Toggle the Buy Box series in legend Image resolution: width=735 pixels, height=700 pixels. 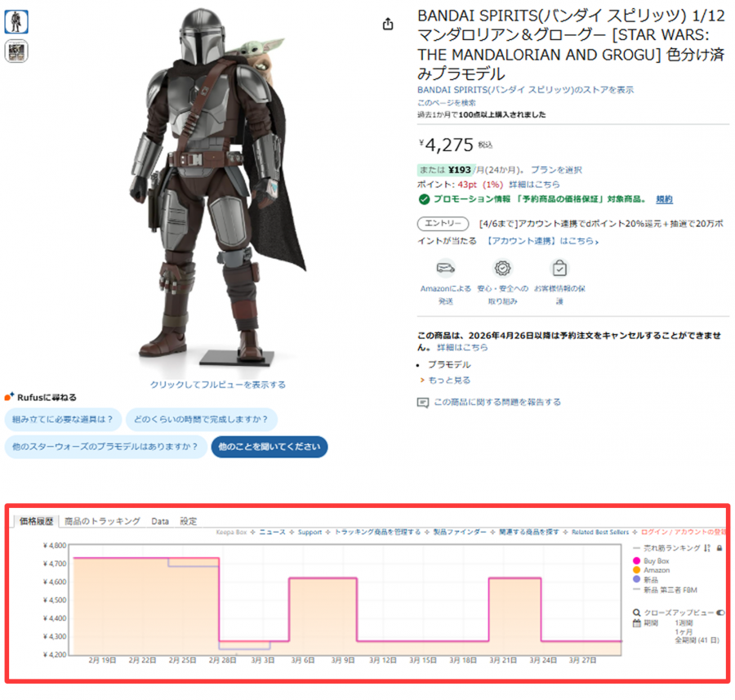[638, 561]
